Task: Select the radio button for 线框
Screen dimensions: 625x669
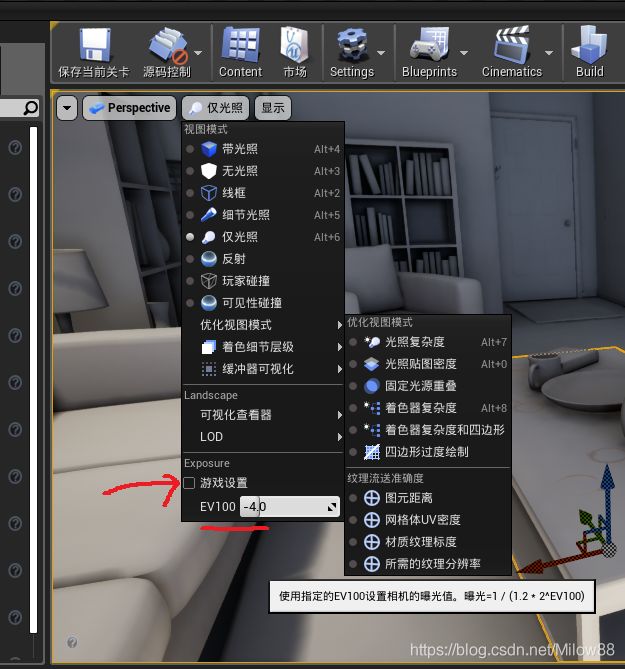Action: click(x=190, y=193)
